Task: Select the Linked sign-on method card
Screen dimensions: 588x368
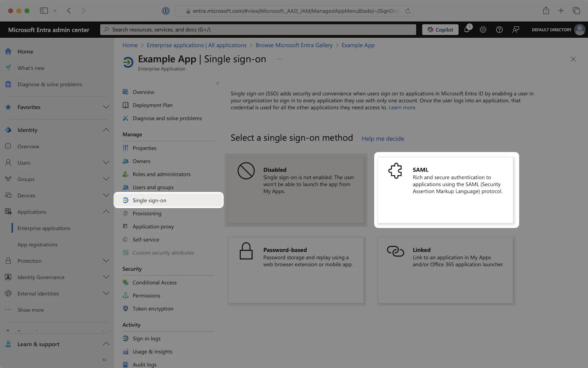Action: pos(445,270)
